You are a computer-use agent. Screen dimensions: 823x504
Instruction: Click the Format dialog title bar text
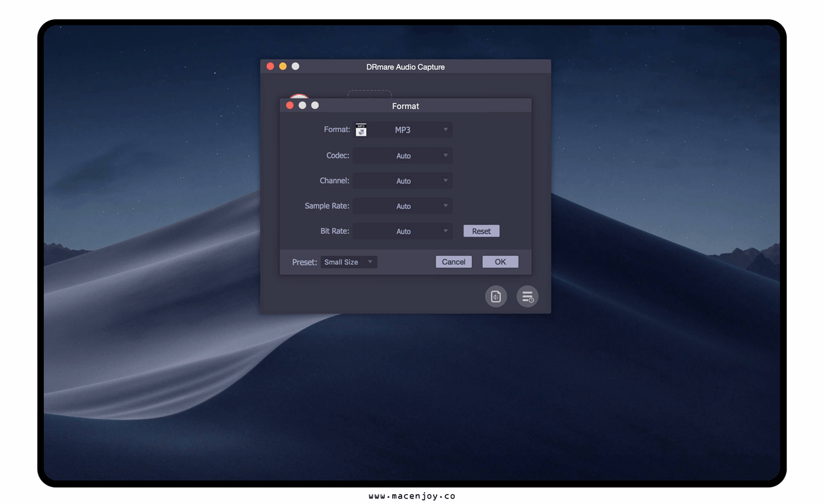point(405,106)
